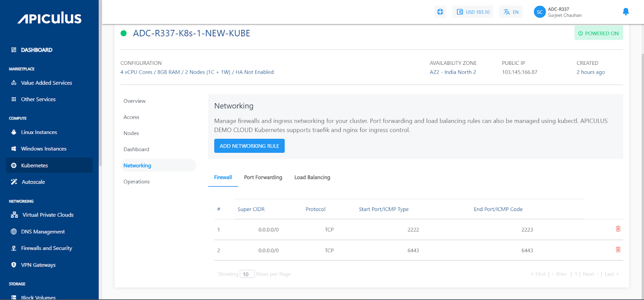Click Firewalls and Security icon
This screenshot has height=300, width=644.
[14, 248]
